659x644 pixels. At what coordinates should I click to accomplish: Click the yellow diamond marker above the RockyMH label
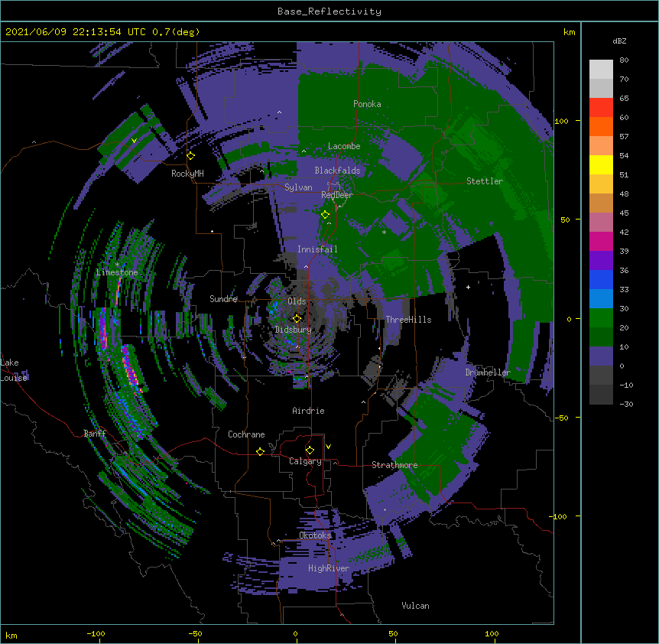click(x=191, y=156)
